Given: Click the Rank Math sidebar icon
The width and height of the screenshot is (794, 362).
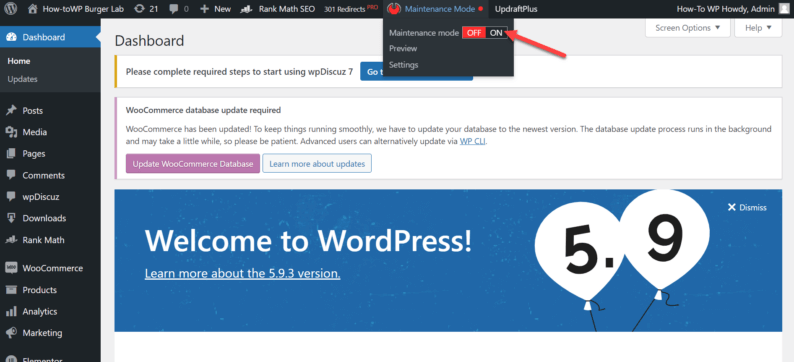Looking at the screenshot, I should (x=11, y=240).
